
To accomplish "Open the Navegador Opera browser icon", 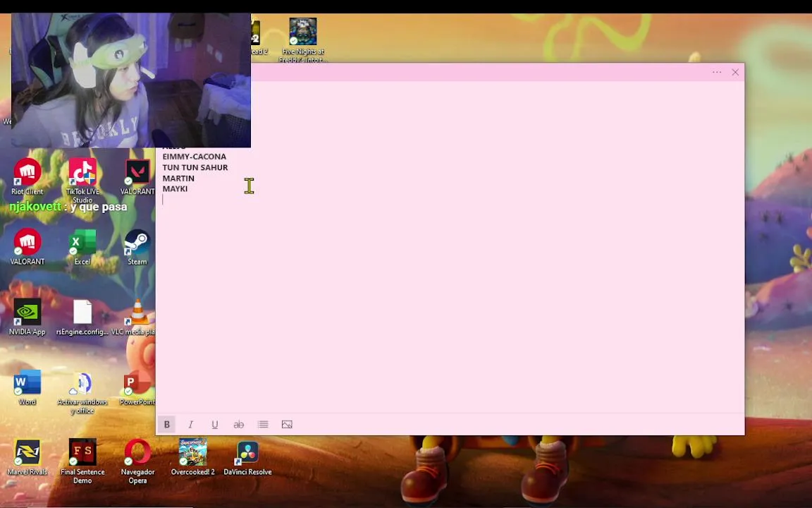I will click(137, 461).
